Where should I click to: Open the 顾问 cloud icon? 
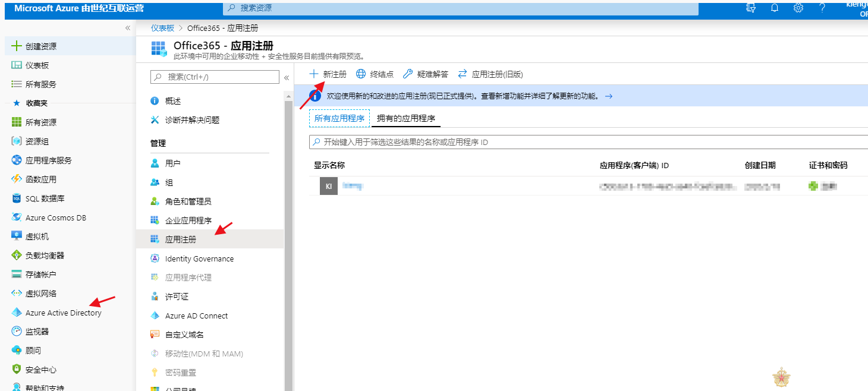click(x=17, y=351)
